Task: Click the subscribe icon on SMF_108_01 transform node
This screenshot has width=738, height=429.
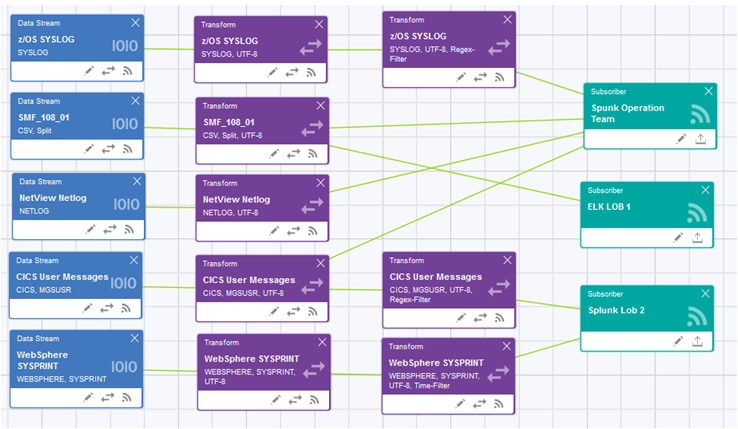Action: click(x=311, y=154)
